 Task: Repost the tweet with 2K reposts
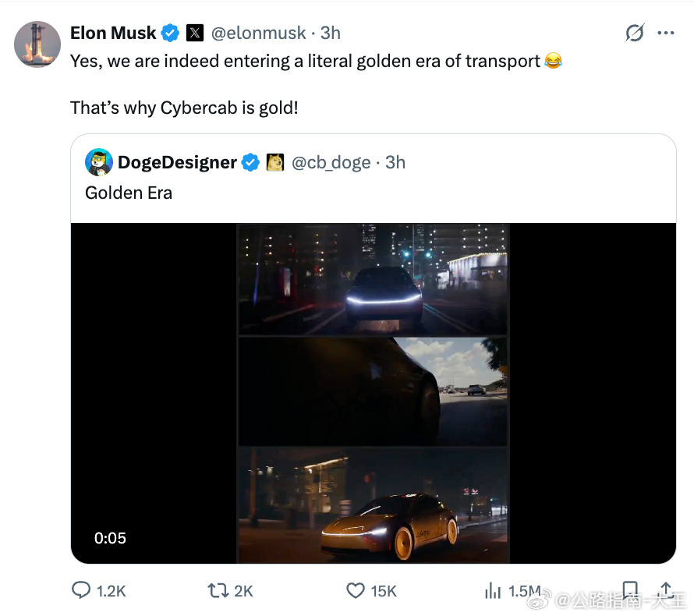click(230, 591)
